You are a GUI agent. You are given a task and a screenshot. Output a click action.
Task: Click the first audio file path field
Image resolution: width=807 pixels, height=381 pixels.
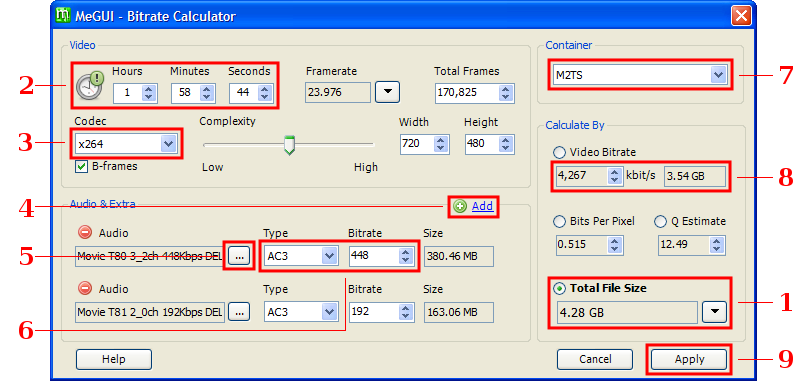(150, 256)
